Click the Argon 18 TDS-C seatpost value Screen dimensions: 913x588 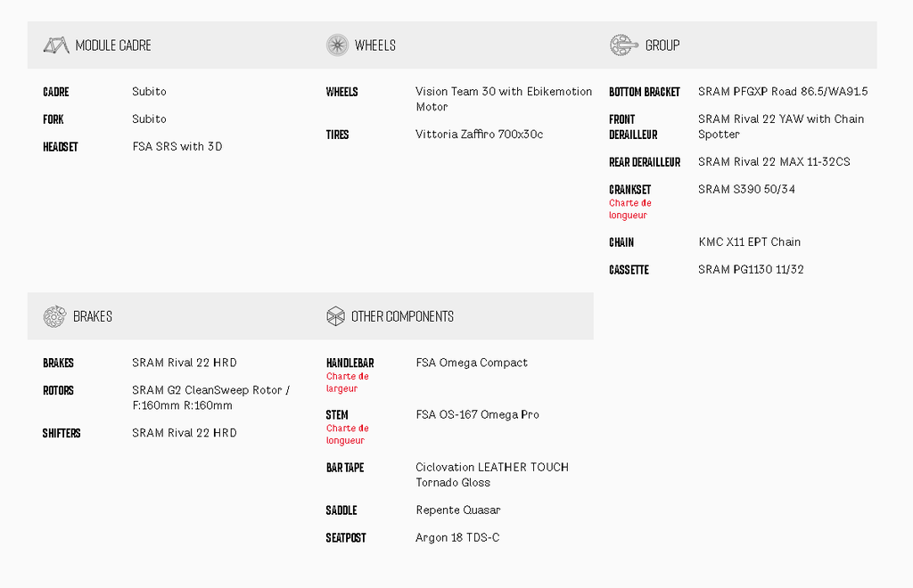[457, 537]
